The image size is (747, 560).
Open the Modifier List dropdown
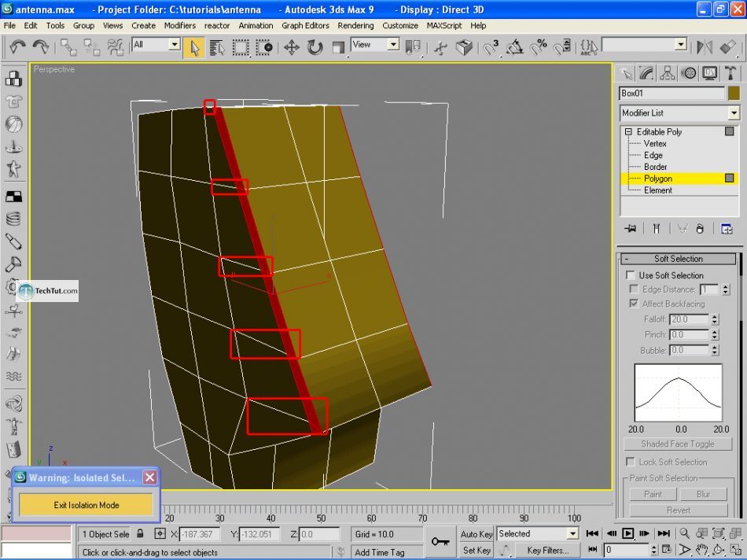tap(734, 113)
